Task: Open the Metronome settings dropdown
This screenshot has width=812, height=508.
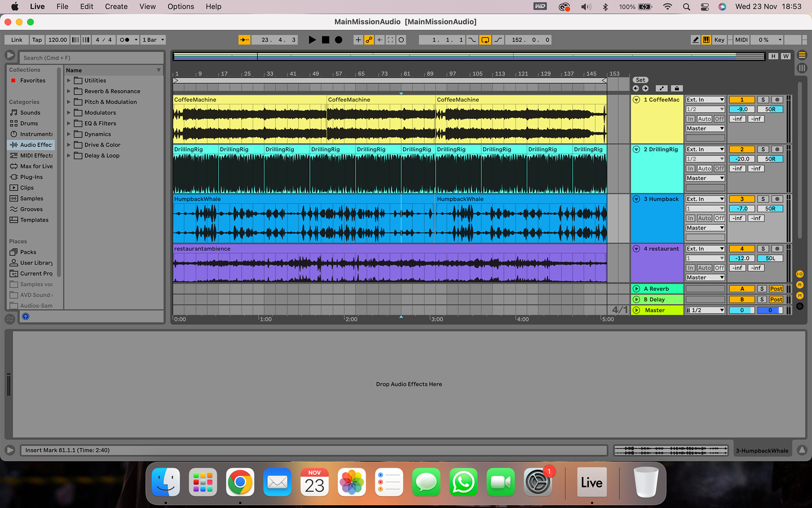Action: click(x=136, y=40)
